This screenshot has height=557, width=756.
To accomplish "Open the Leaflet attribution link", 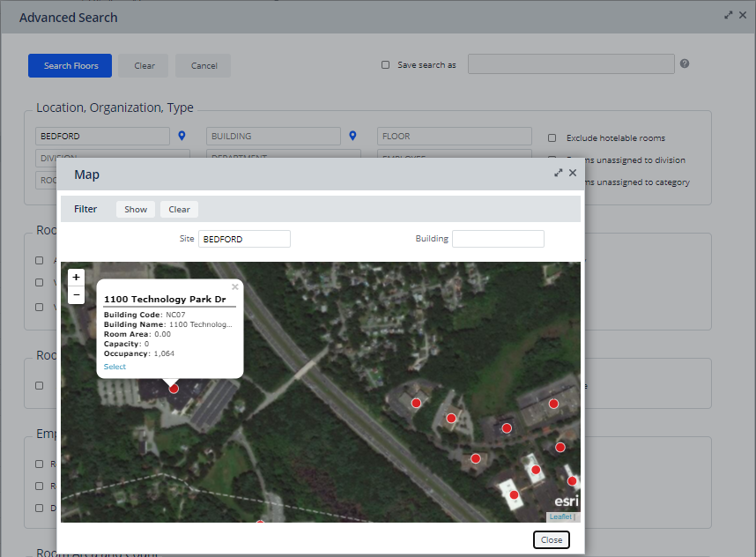I will [560, 516].
